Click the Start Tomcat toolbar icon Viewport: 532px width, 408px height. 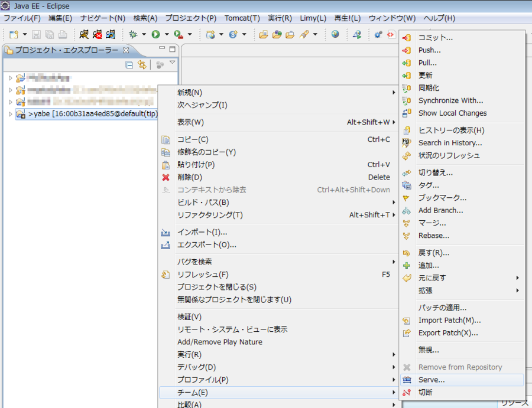84,34
